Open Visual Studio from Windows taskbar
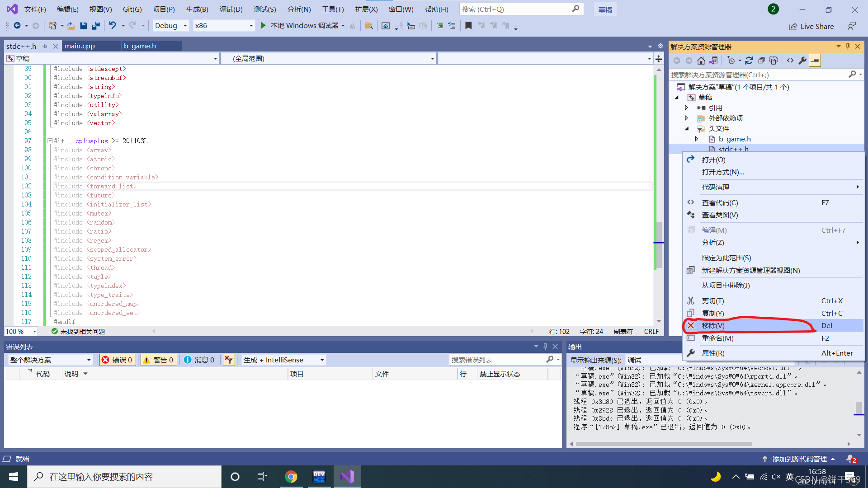The image size is (868, 488). tap(347, 477)
